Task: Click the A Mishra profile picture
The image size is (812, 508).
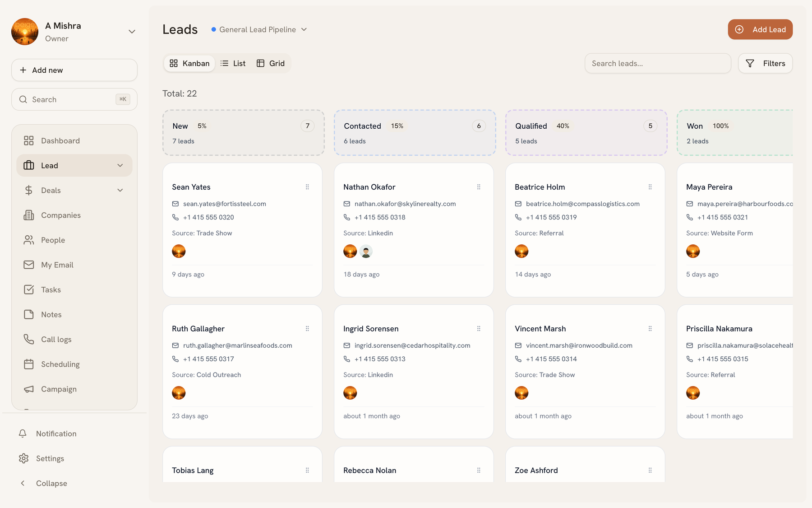Action: 25,32
